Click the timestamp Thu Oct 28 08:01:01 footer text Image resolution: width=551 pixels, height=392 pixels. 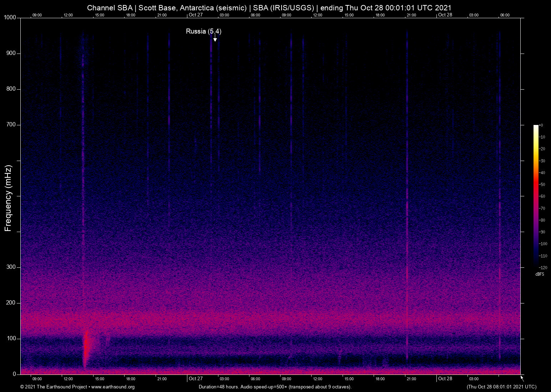coord(501,387)
